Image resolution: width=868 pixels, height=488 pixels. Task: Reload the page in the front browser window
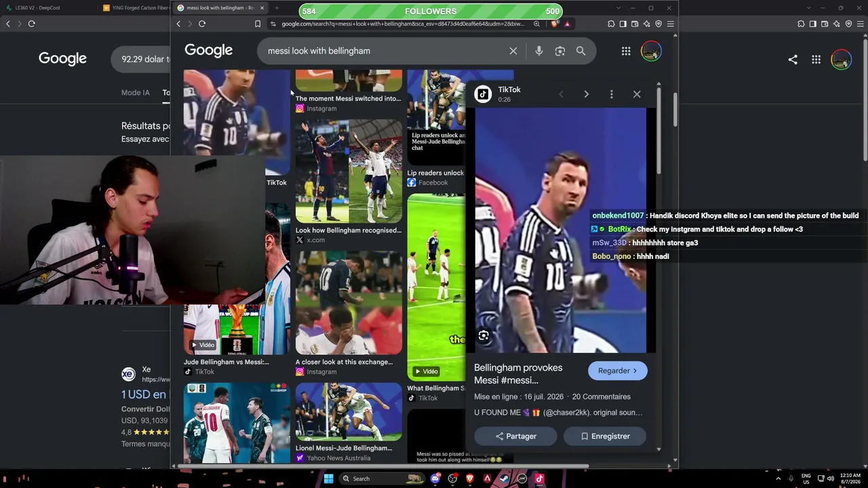(x=202, y=24)
